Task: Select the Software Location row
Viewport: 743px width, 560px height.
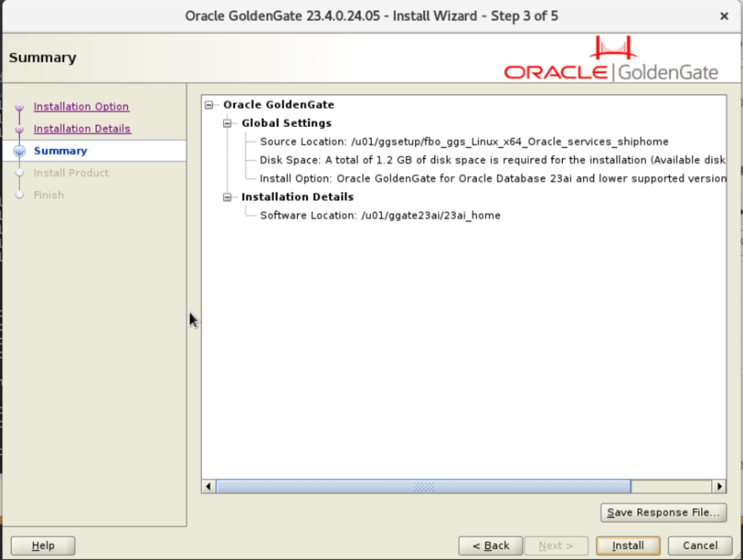Action: [x=380, y=216]
